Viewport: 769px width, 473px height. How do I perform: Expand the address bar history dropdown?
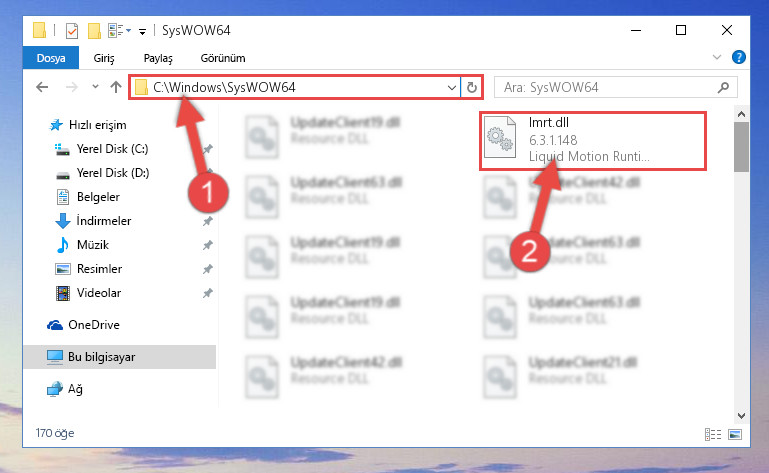pos(452,88)
